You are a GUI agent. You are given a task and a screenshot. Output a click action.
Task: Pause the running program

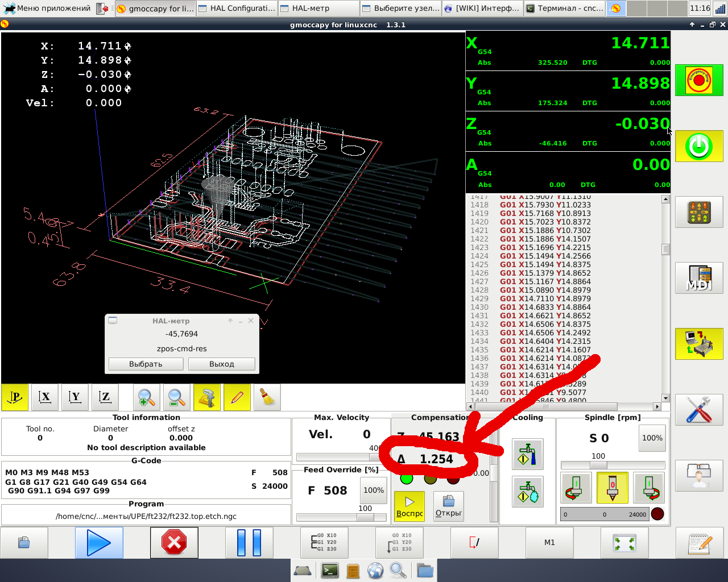(x=249, y=543)
